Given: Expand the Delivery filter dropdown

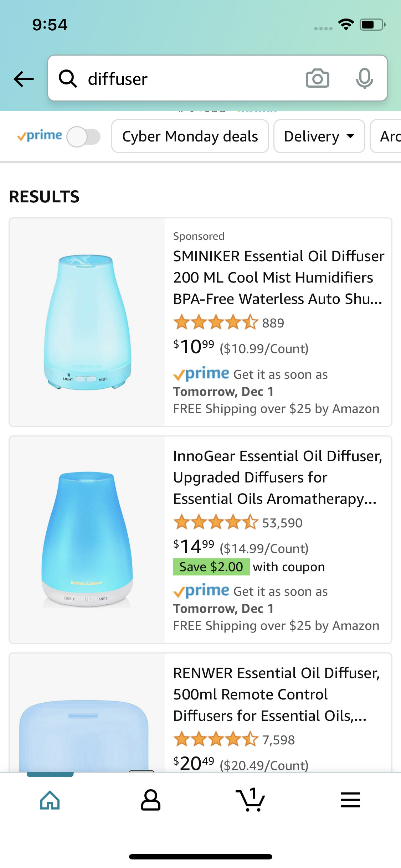Looking at the screenshot, I should (319, 136).
